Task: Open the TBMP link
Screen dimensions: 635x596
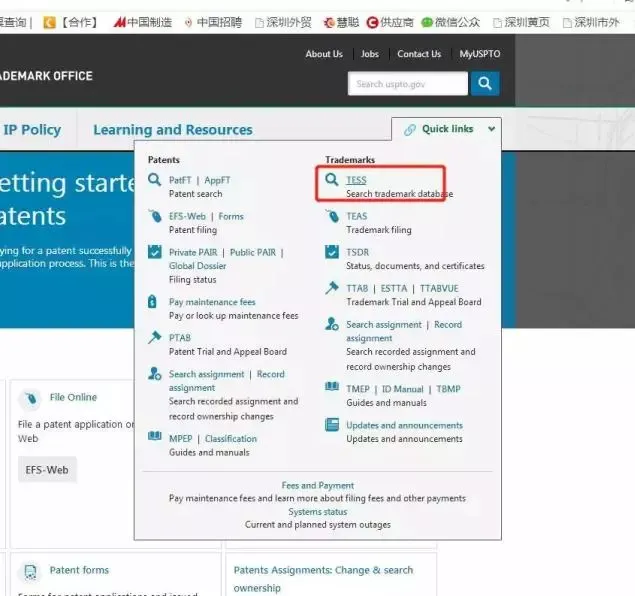Action: click(x=448, y=389)
